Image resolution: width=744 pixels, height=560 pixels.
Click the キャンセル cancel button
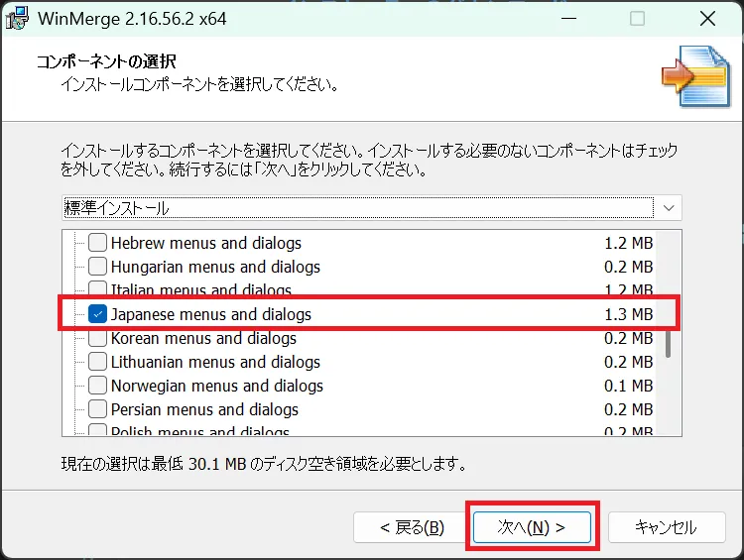pos(667,527)
